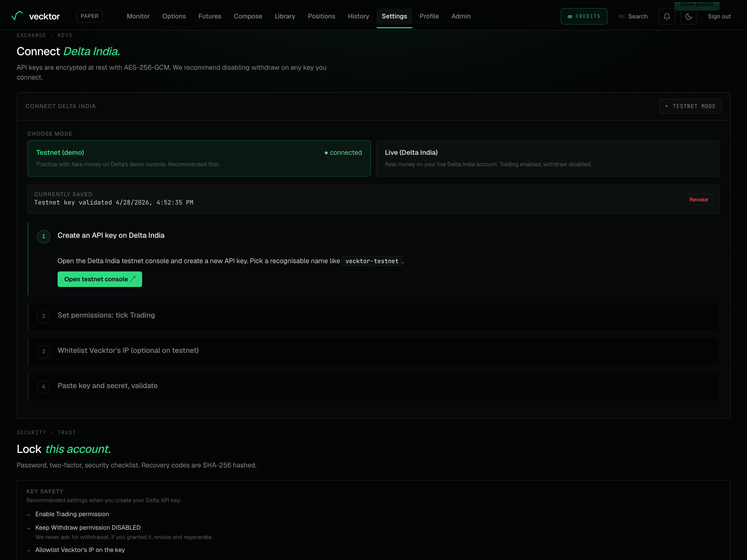Click the 'Connect Delta India.' heading
Screen dimensions: 747x560
pos(68,51)
